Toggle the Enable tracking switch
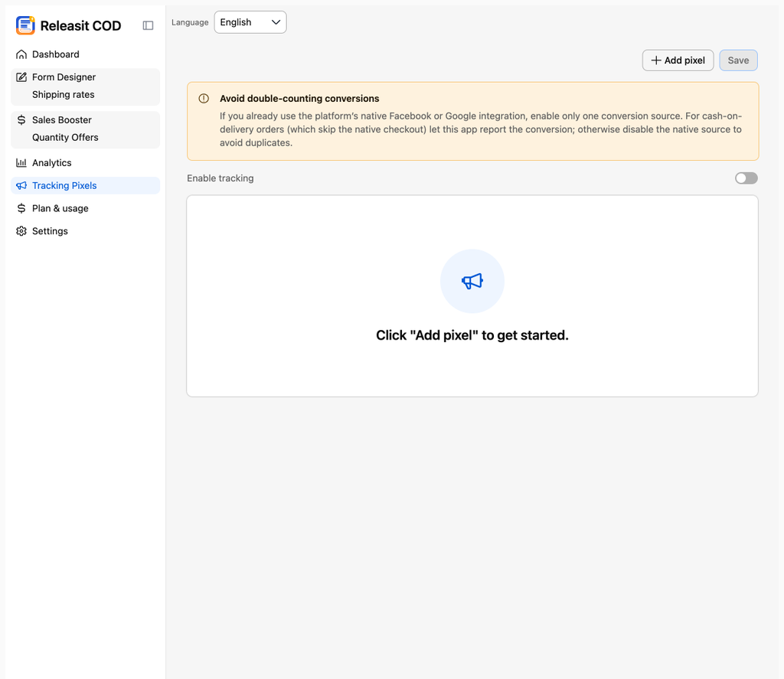The height and width of the screenshot is (679, 784). pos(746,178)
